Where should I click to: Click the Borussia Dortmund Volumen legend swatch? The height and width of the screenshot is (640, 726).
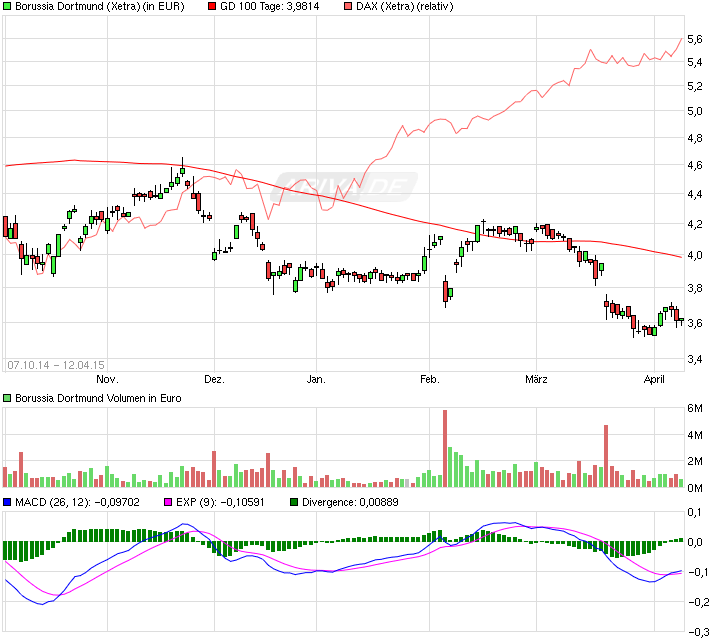tap(7, 398)
